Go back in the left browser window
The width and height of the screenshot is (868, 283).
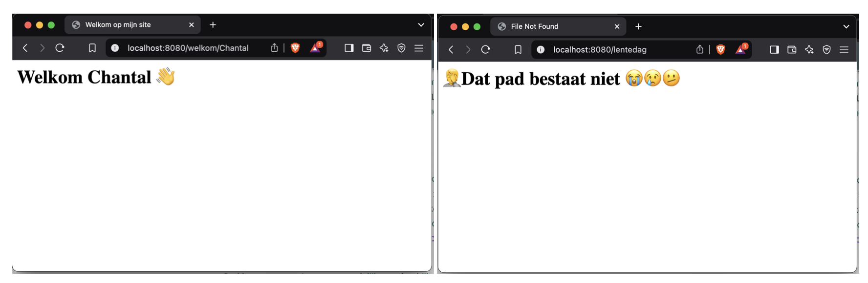pyautogui.click(x=25, y=48)
